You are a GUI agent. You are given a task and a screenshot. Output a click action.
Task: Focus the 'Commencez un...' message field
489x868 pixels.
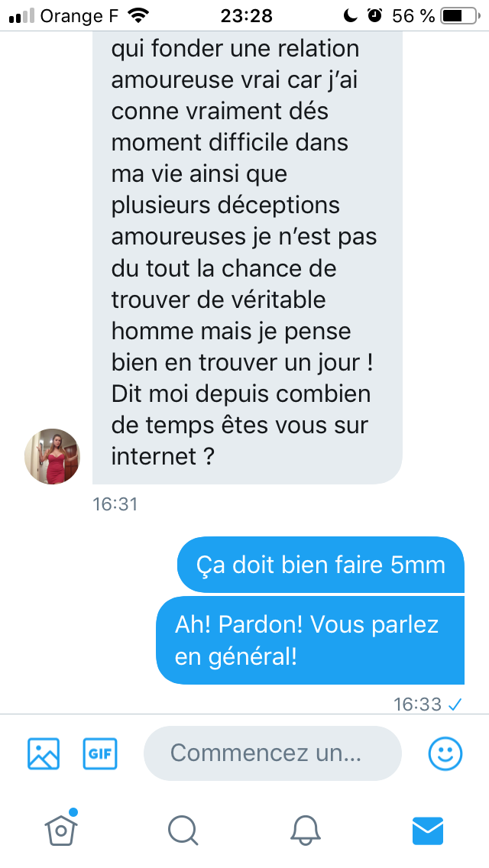pos(273,753)
